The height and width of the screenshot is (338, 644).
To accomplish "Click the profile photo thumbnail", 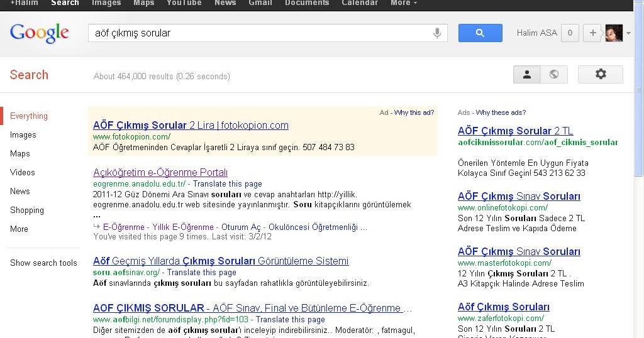I will click(614, 33).
